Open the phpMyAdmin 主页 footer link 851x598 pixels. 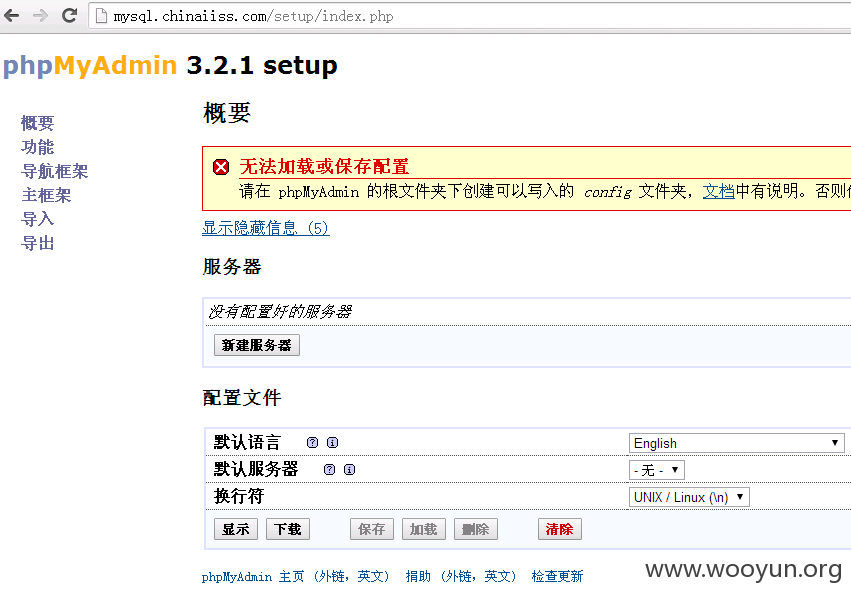click(295, 576)
